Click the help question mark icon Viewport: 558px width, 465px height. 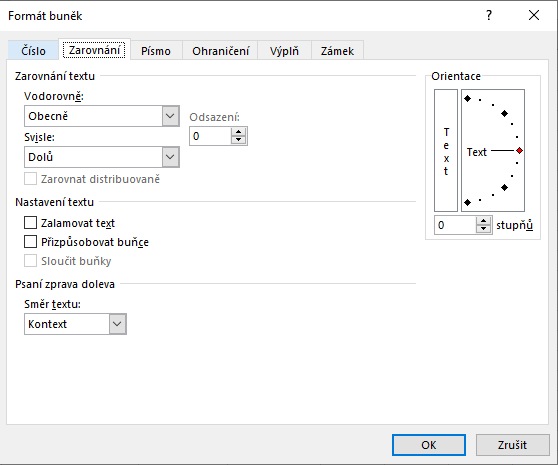pyautogui.click(x=489, y=15)
